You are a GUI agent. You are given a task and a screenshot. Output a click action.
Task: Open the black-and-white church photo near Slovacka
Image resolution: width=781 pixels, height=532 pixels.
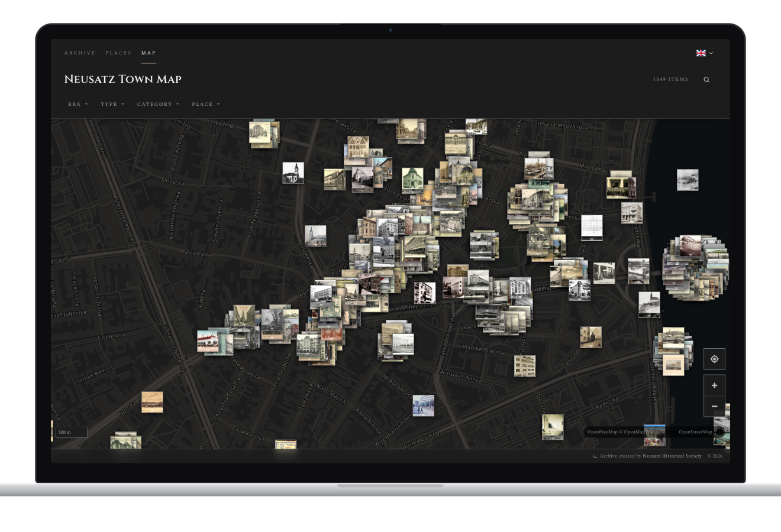point(293,173)
